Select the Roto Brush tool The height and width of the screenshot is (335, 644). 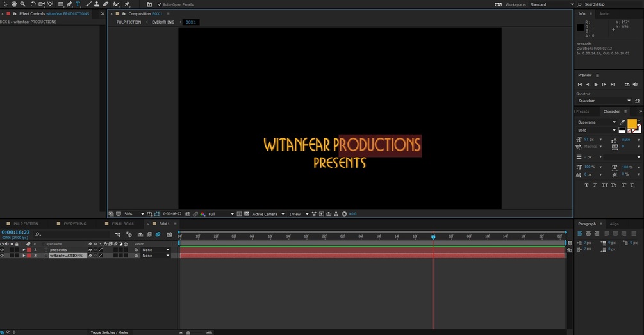(116, 4)
